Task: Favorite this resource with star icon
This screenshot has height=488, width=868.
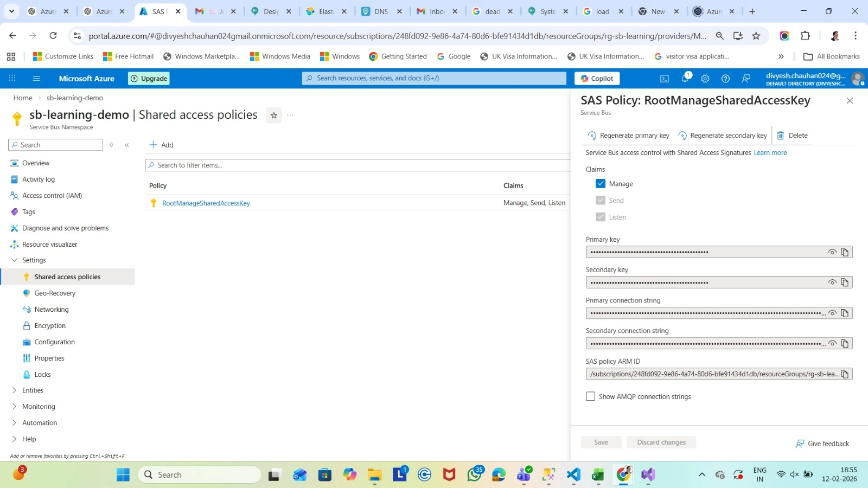Action: pos(274,115)
